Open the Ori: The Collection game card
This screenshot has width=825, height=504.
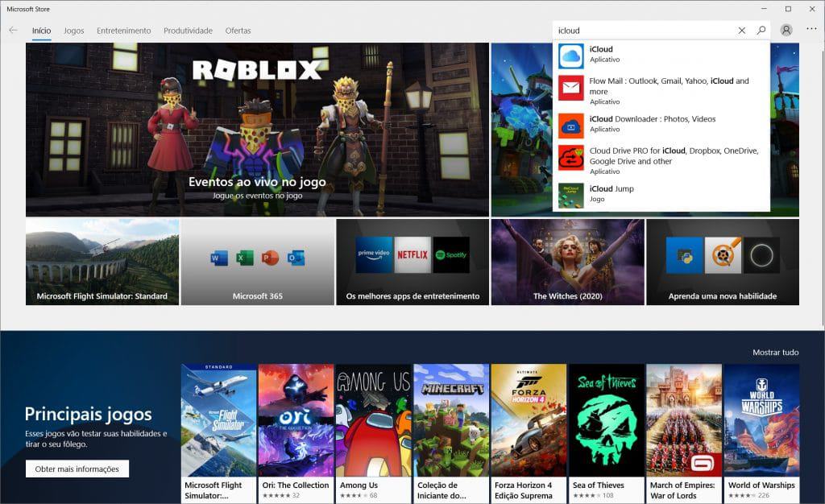click(x=296, y=434)
